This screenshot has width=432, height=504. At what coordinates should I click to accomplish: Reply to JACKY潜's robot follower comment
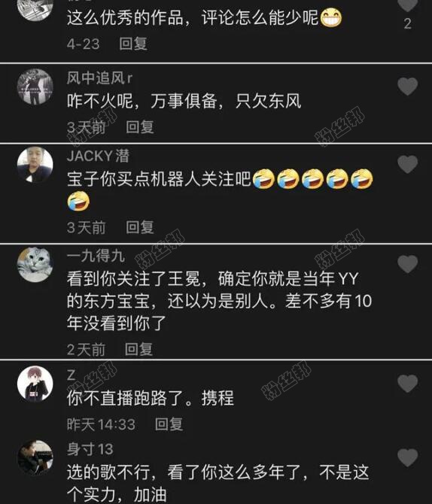coord(139,227)
